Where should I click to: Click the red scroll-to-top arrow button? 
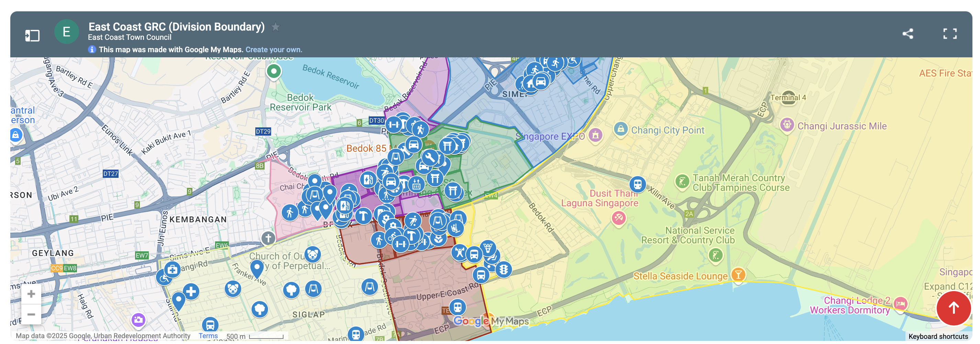click(x=953, y=308)
